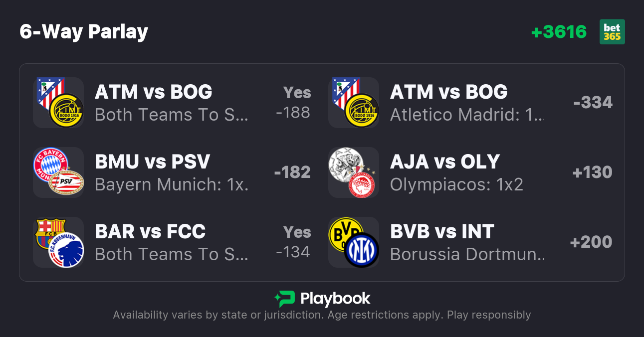Select the AJA vs OLY match title
The height and width of the screenshot is (337, 644).
(x=445, y=162)
